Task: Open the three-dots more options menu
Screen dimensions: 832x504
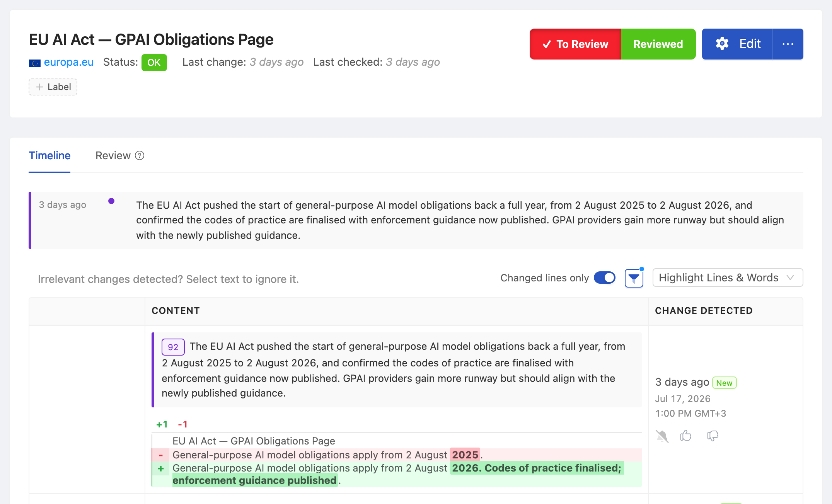Action: [x=788, y=44]
